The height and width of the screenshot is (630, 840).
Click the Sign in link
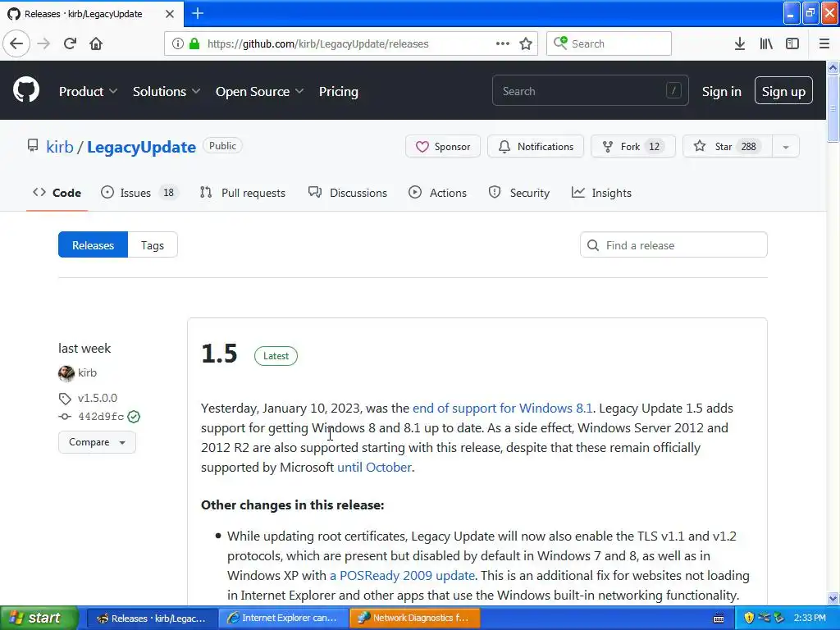(722, 92)
